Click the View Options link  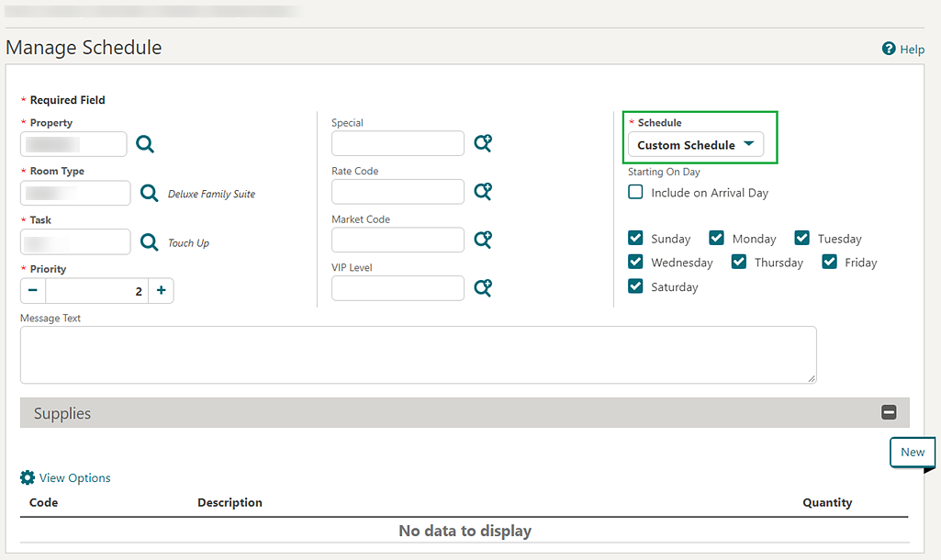73,477
